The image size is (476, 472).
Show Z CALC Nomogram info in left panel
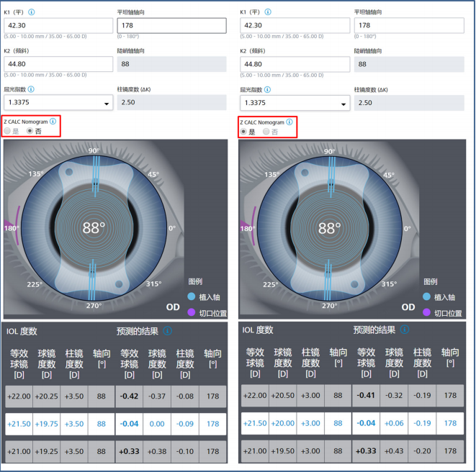(x=53, y=122)
